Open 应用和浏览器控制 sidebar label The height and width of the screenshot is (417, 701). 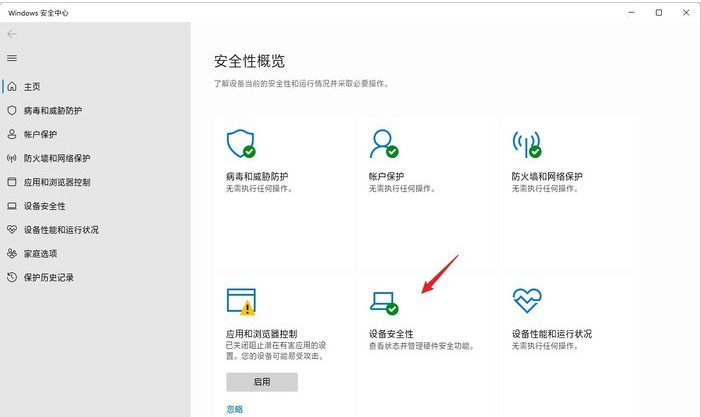pos(57,182)
